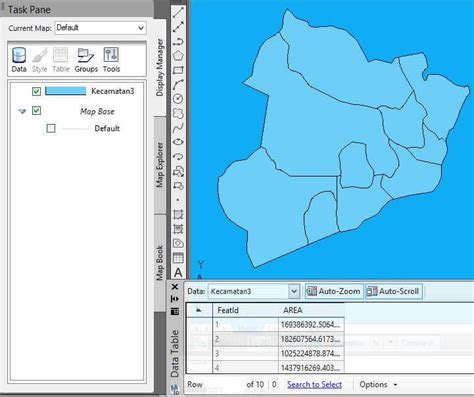The width and height of the screenshot is (474, 397).
Task: Select the Construction Line tool with endpoints
Action: pyautogui.click(x=178, y=27)
